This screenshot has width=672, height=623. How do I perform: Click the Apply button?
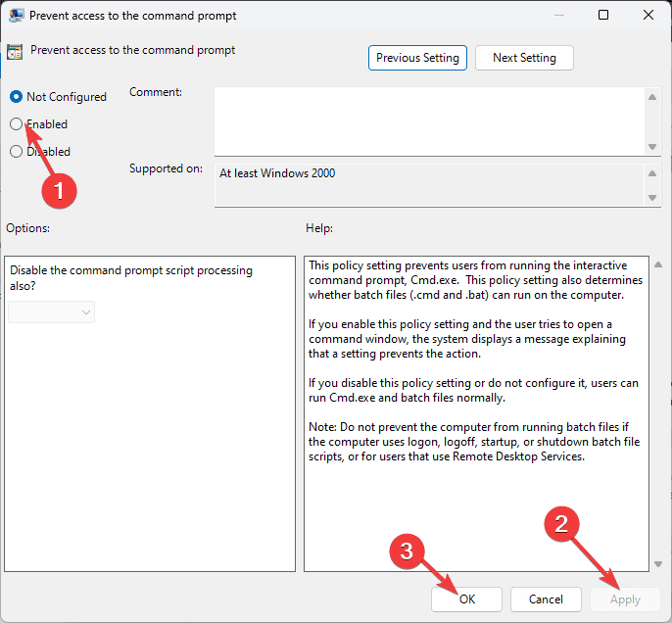click(x=625, y=599)
